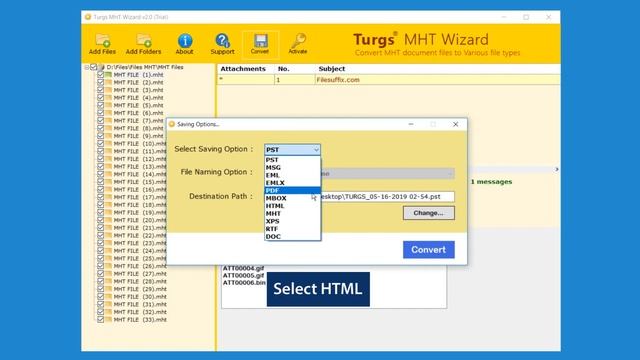Click the folder icon of MHT FILE (5).mht
Image resolution: width=640 pixels, height=360 pixels.
click(x=108, y=105)
